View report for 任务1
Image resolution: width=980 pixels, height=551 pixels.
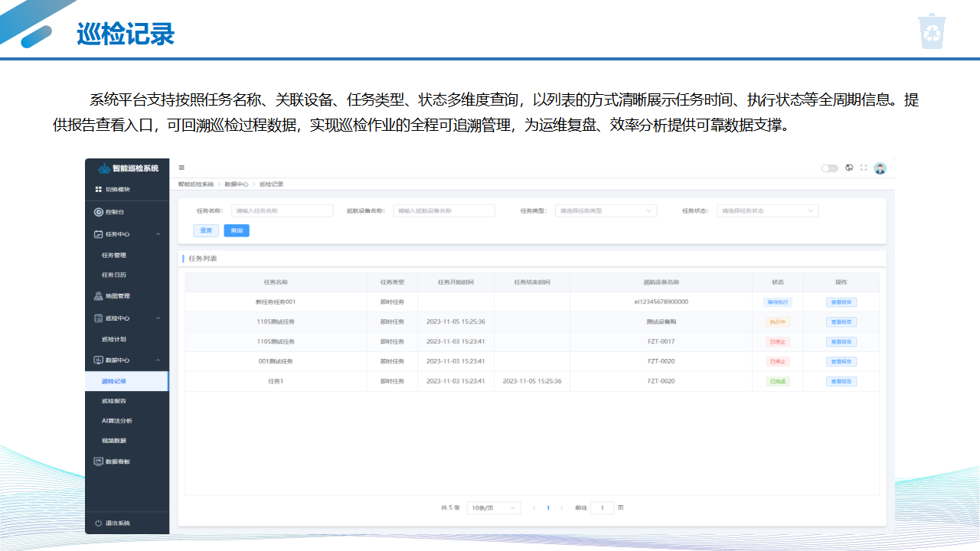tap(841, 381)
